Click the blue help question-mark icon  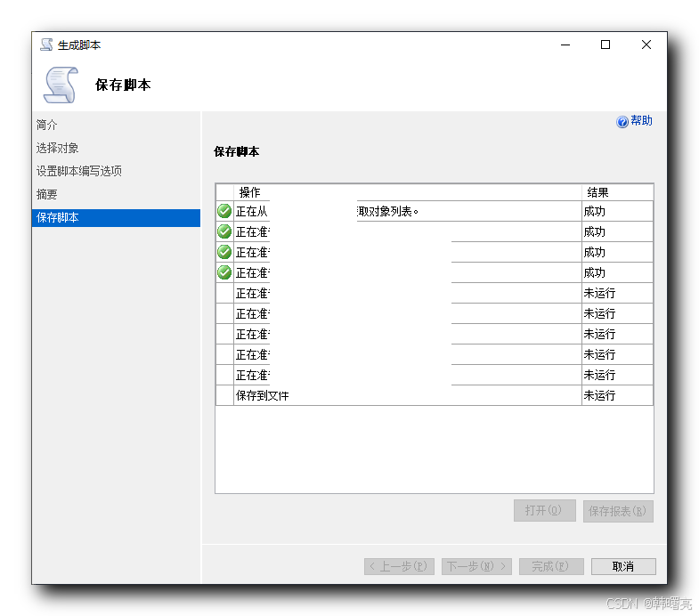pyautogui.click(x=622, y=122)
